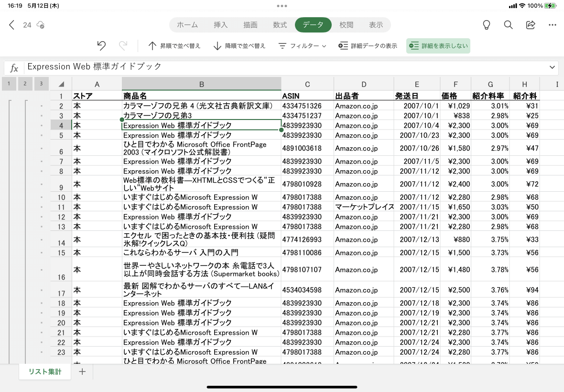Open the three-dot more options menu
This screenshot has height=392, width=564.
click(553, 25)
